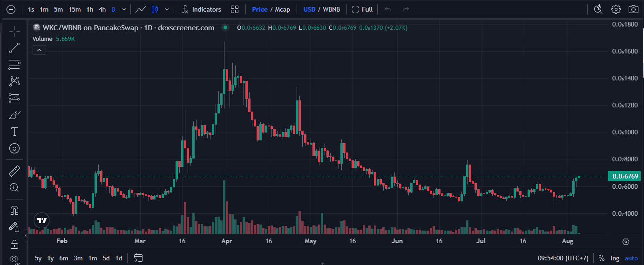Open the layout grid selector icon
The height and width of the screenshot is (265, 644).
(x=235, y=9)
